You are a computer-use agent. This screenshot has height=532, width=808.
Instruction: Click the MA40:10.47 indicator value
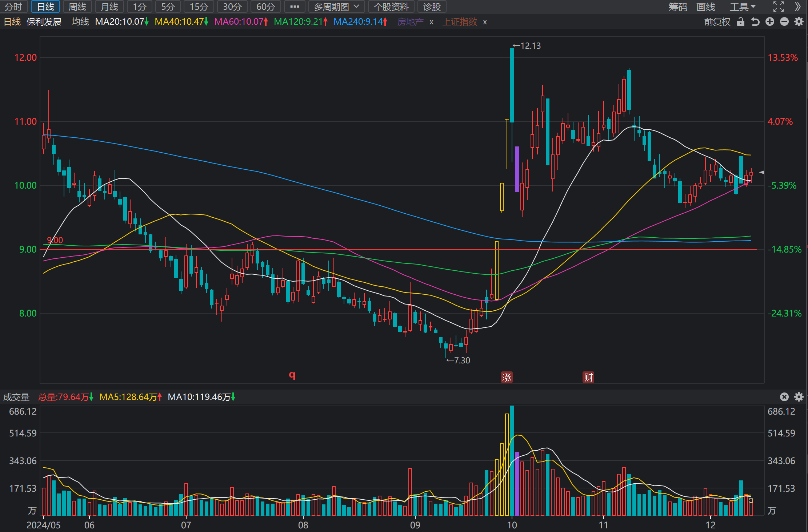181,22
